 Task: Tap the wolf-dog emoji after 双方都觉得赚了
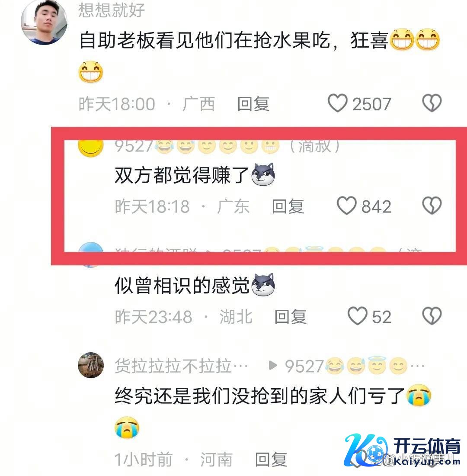[263, 174]
